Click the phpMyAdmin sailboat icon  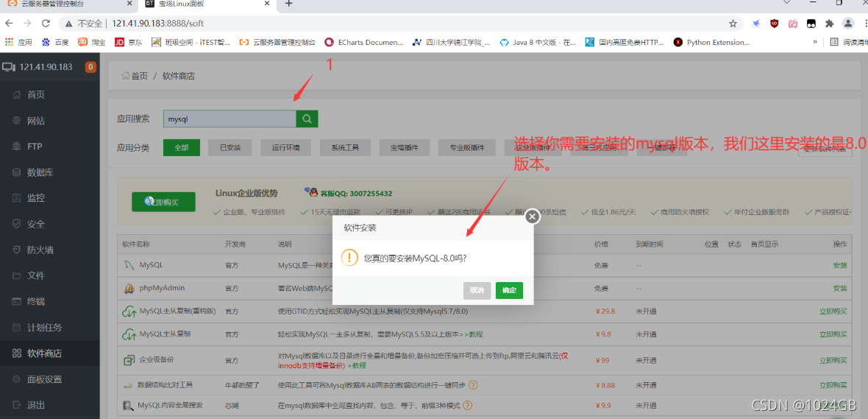tap(129, 288)
